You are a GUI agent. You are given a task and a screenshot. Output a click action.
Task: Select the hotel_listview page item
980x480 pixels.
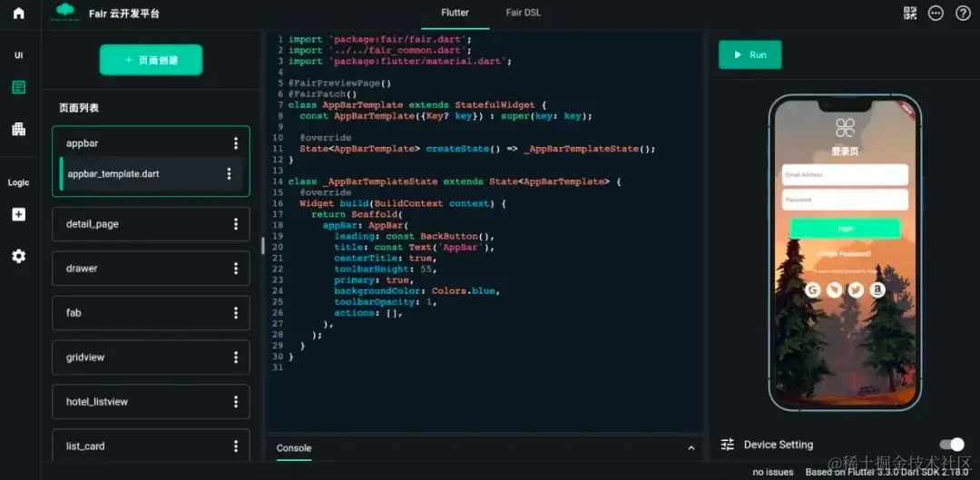pos(151,402)
